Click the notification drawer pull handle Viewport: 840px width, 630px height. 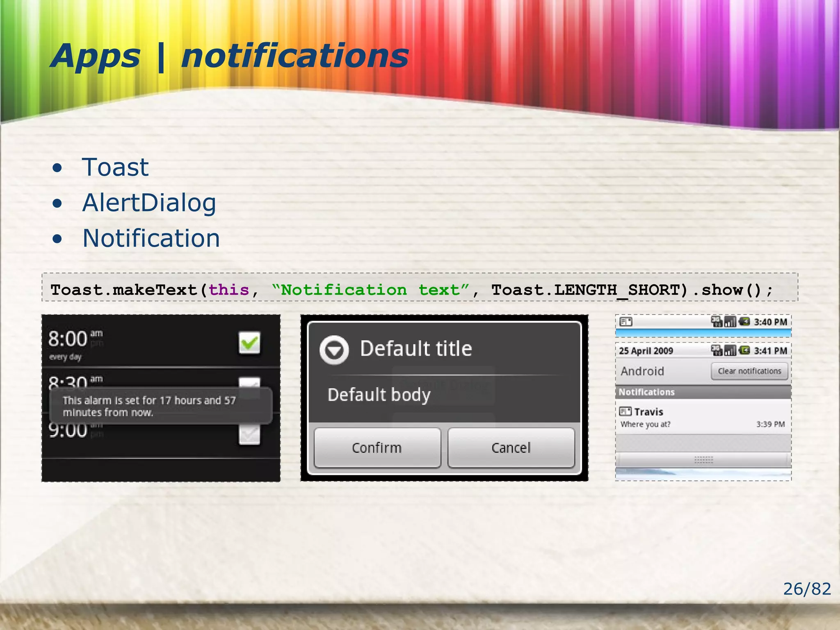click(703, 459)
